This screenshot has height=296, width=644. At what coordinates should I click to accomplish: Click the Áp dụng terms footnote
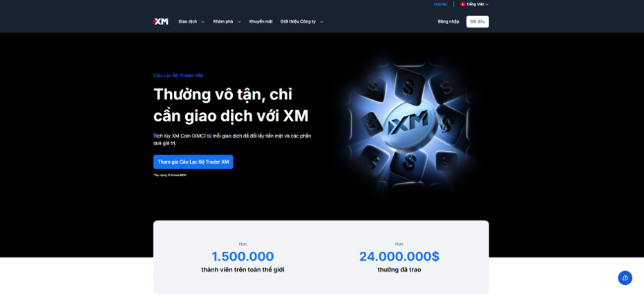[x=170, y=175]
